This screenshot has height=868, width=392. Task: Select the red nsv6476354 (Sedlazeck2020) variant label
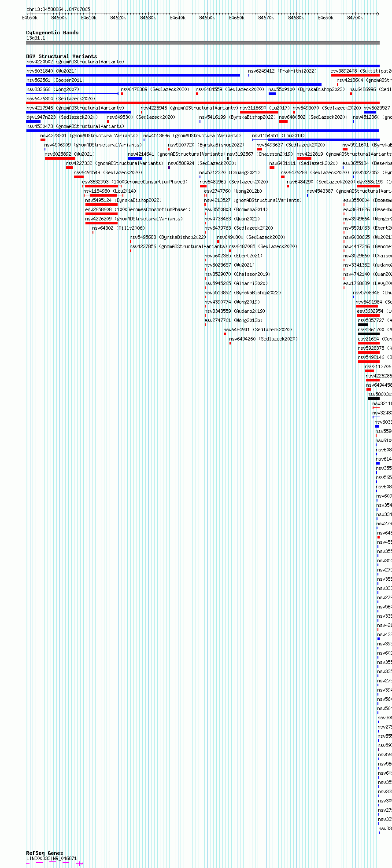point(61,99)
